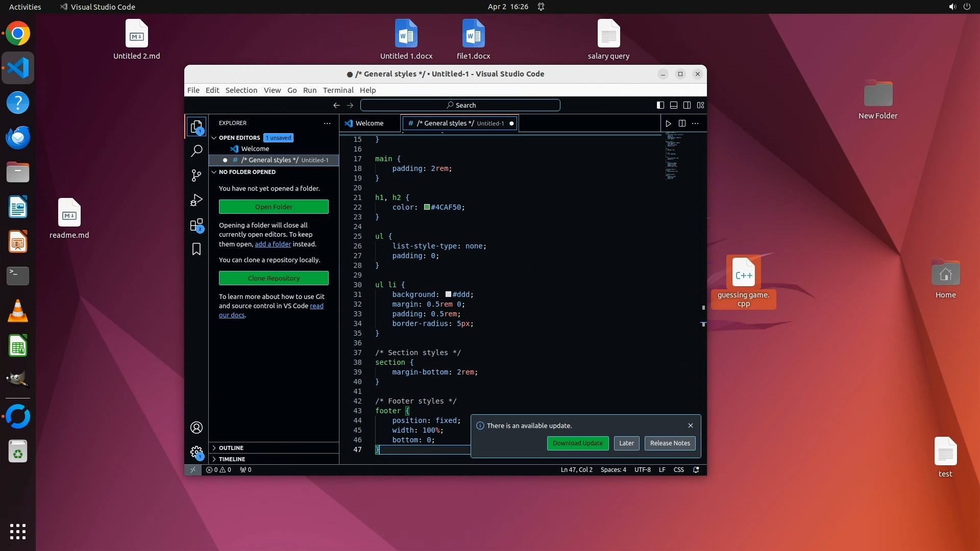Expand the Timeline section
The width and height of the screenshot is (980, 551).
[232, 459]
